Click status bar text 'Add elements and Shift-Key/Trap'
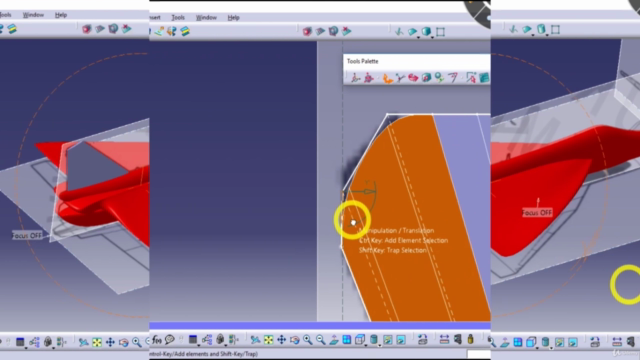 [216, 354]
